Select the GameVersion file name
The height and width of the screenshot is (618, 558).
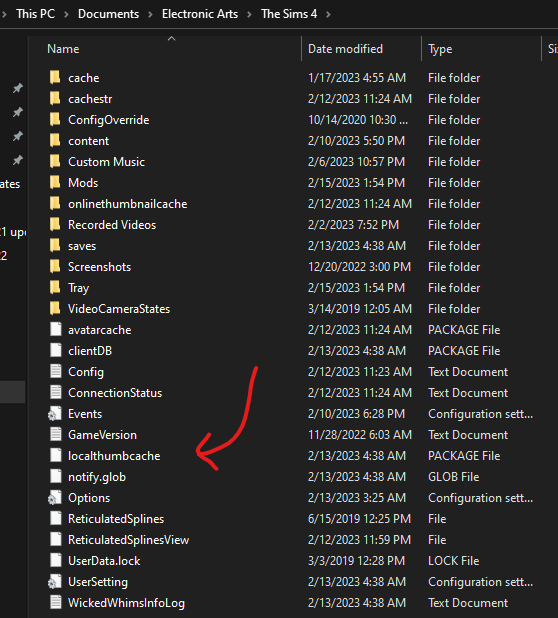click(x=102, y=435)
